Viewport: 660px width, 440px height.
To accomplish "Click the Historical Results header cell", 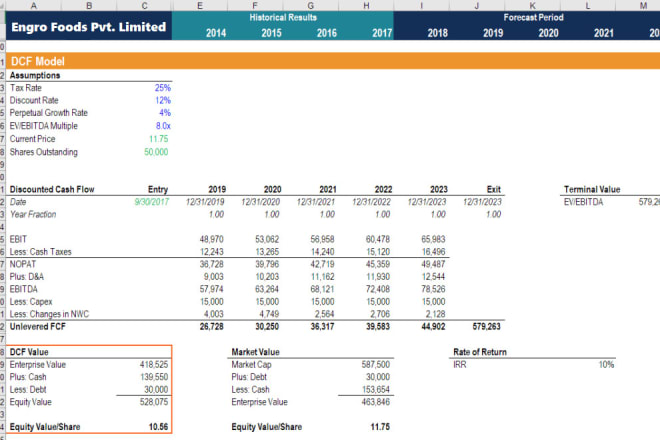I will click(283, 17).
